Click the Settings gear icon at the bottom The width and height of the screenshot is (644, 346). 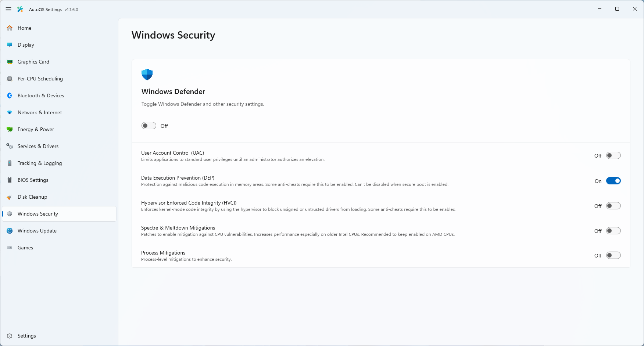10,336
